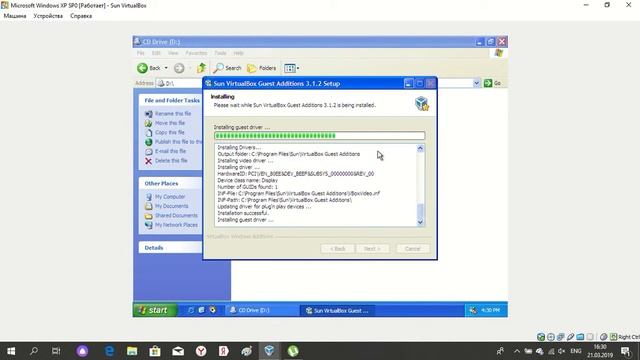Click the XP clock showing 4:30 PM

(x=490, y=311)
